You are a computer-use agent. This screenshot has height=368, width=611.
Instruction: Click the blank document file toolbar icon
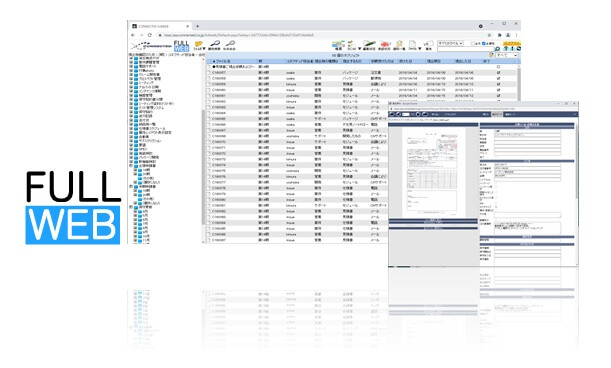click(x=413, y=45)
